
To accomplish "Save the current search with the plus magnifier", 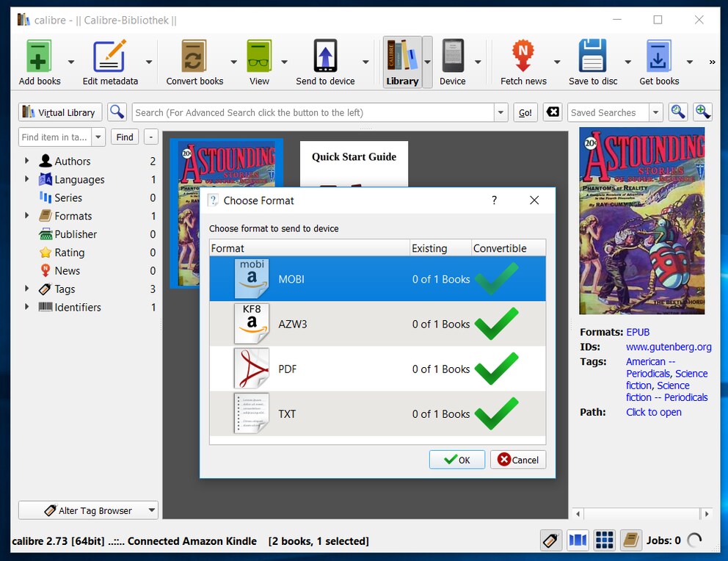I will tap(702, 112).
